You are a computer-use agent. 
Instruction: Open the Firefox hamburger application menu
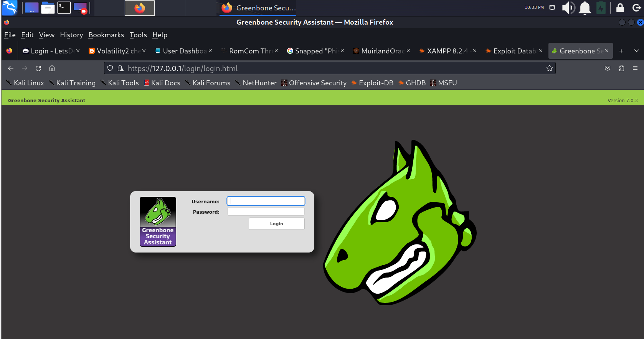tap(635, 68)
